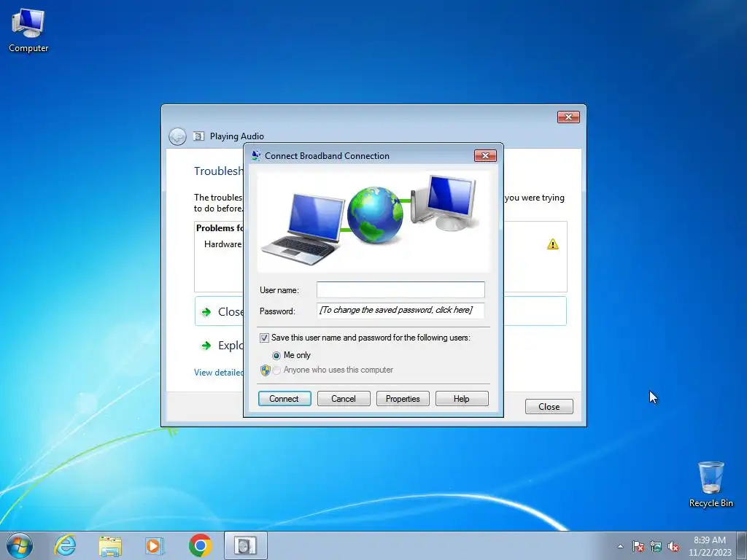Click the Show desktop strip
This screenshot has width=747, height=560.
742,545
